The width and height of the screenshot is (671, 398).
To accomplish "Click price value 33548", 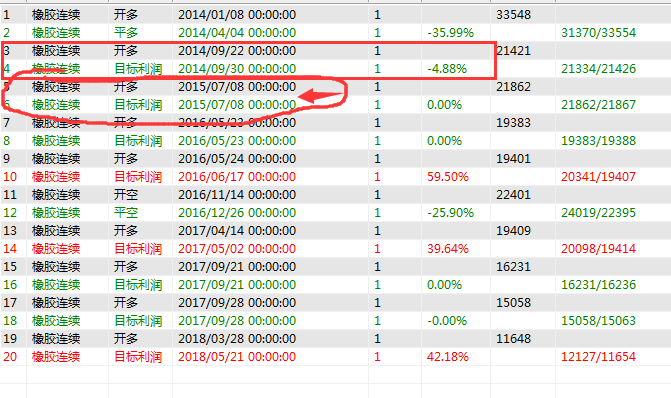I will click(x=514, y=15).
